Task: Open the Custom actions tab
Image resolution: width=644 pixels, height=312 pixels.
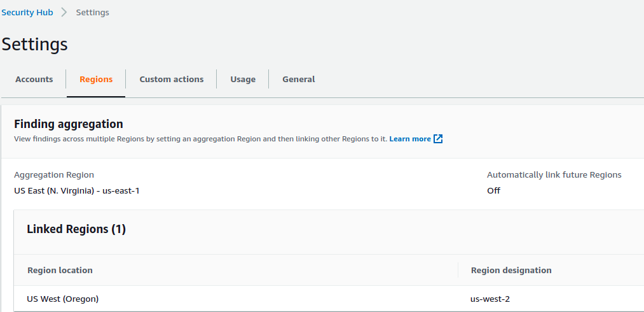Action: pyautogui.click(x=172, y=80)
